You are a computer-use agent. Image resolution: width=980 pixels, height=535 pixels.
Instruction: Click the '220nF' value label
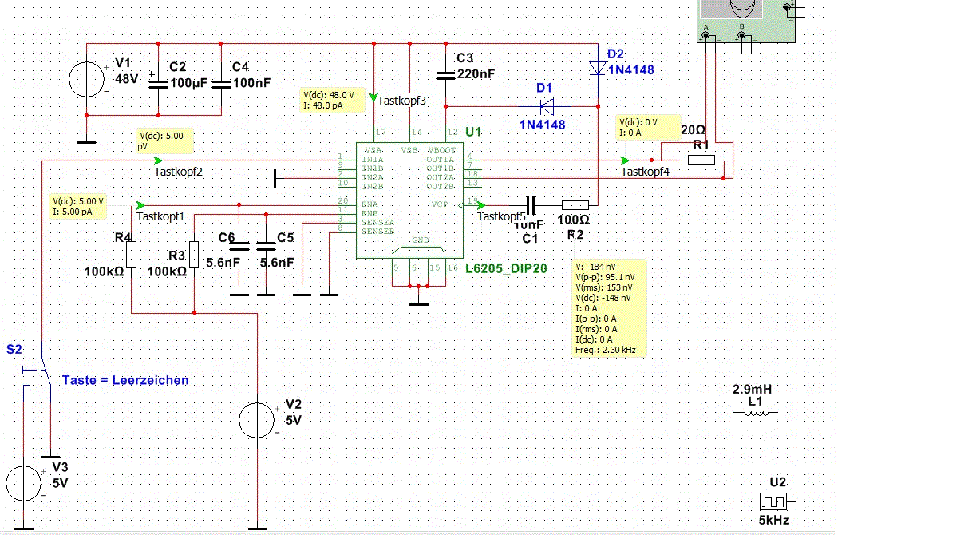coord(476,73)
